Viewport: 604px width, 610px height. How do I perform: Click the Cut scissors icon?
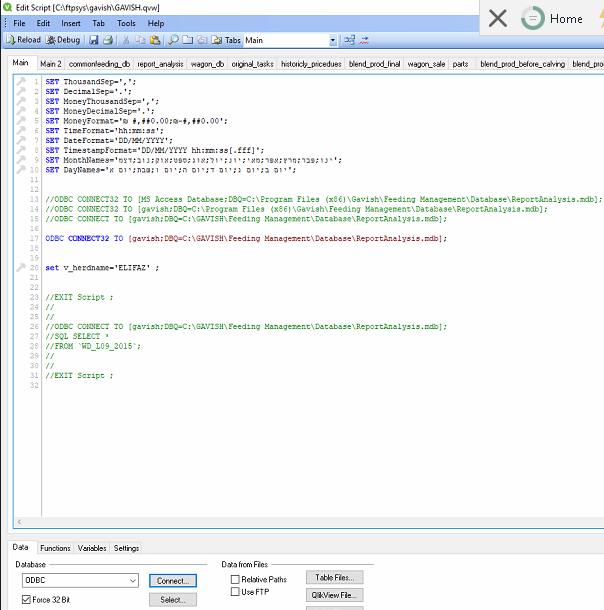[x=126, y=40]
